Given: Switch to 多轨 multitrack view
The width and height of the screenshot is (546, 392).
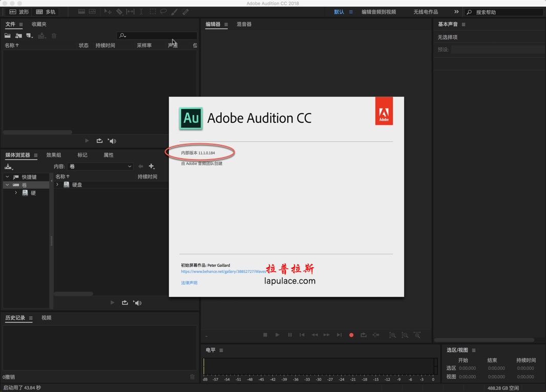Looking at the screenshot, I should 46,12.
